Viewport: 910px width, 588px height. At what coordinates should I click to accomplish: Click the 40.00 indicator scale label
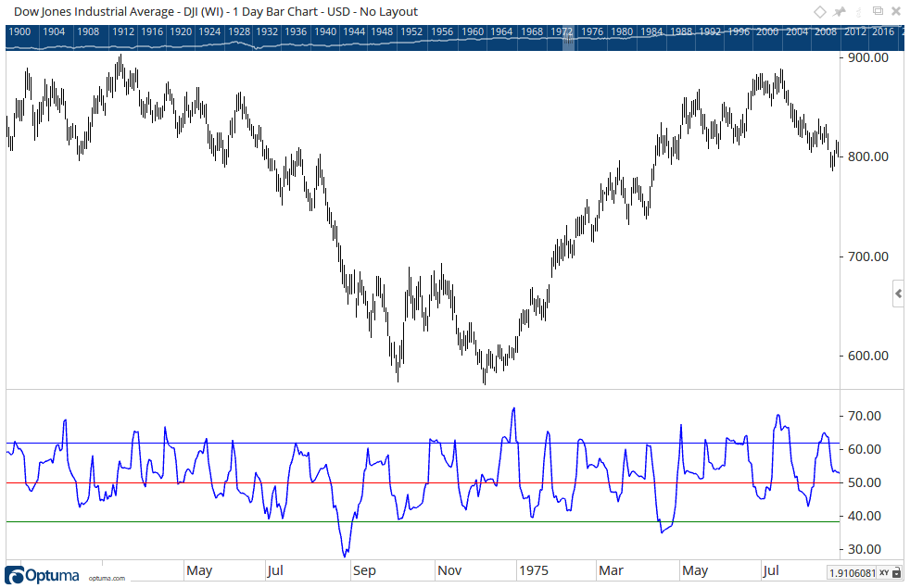[x=865, y=516]
